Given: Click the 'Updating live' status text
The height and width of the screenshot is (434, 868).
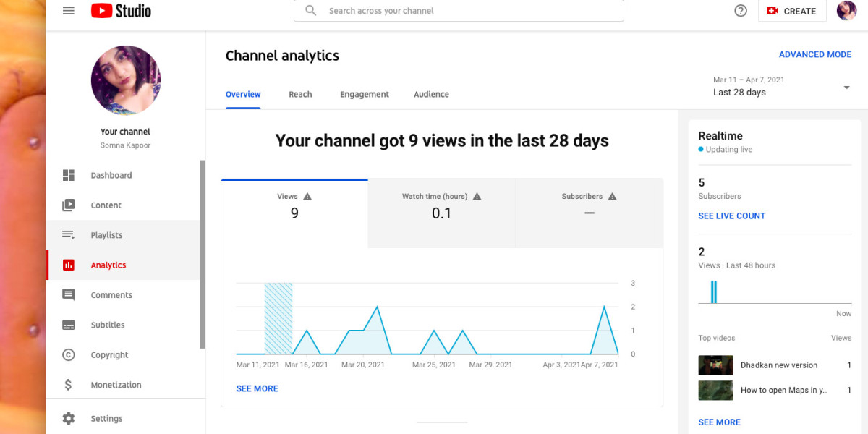Looking at the screenshot, I should [728, 150].
